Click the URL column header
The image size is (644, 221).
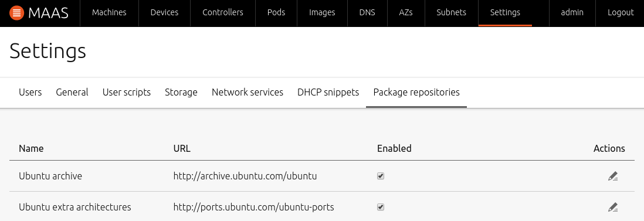(182, 148)
